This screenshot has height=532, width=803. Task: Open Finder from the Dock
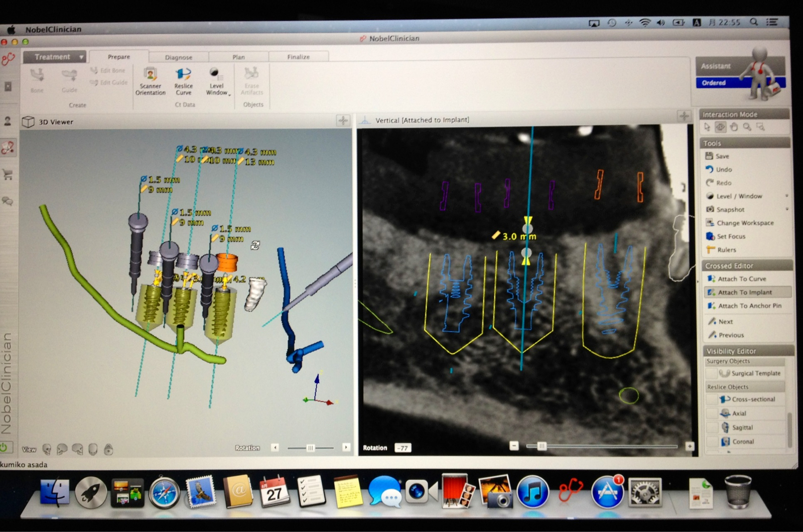click(55, 492)
